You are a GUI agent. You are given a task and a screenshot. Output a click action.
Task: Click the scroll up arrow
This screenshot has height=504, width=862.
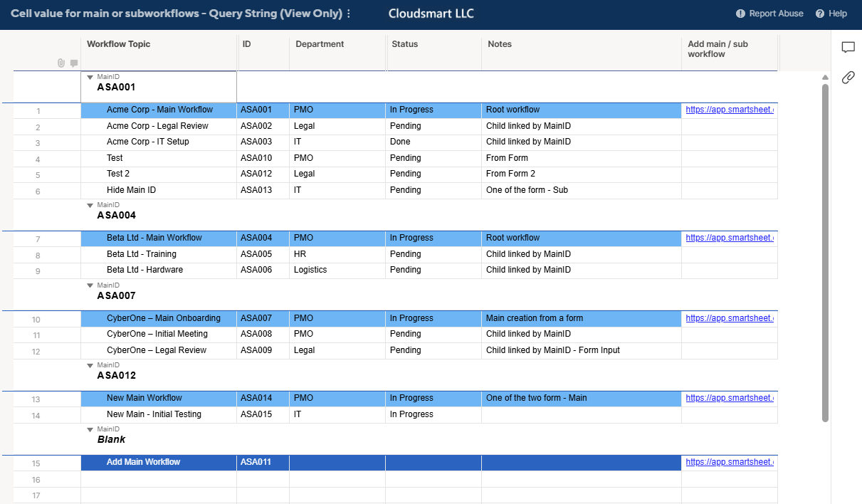coord(825,77)
